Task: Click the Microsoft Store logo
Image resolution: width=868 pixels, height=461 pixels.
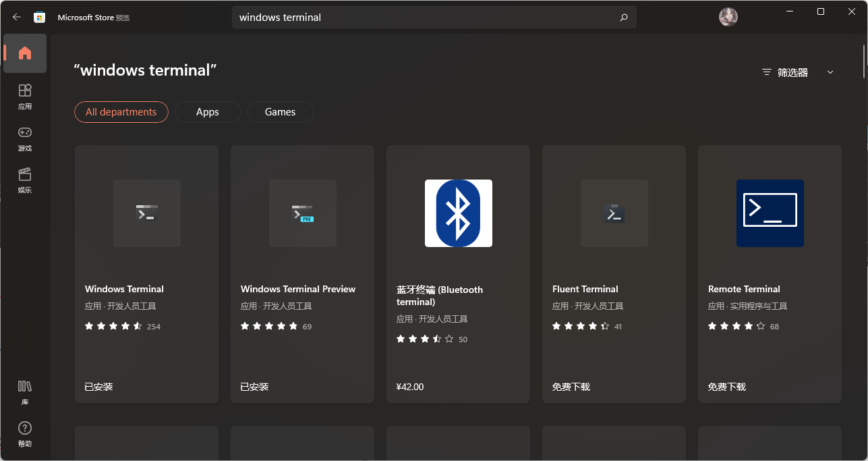Action: (40, 17)
